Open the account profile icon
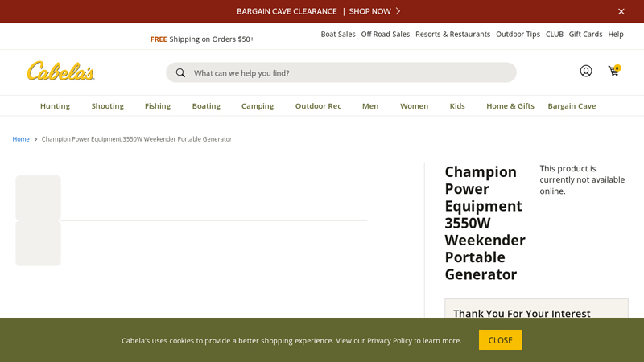644x362 pixels. tap(586, 71)
